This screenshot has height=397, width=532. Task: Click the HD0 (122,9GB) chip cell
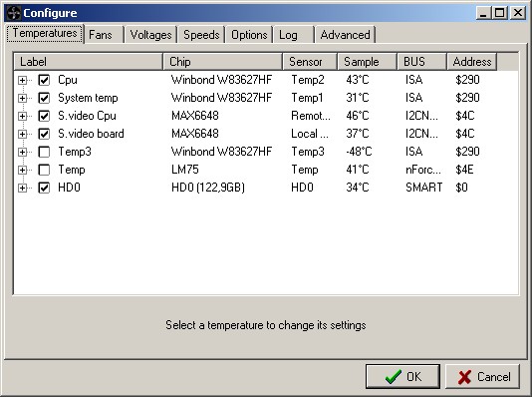coord(208,188)
